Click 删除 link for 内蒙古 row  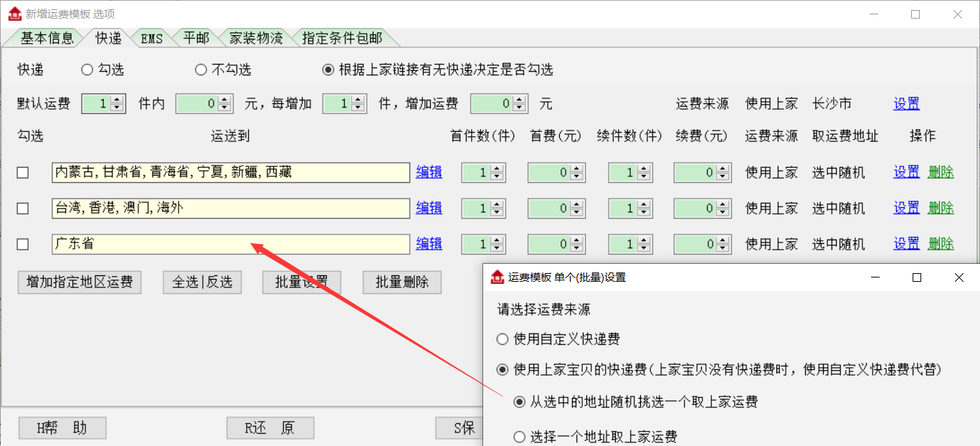941,172
